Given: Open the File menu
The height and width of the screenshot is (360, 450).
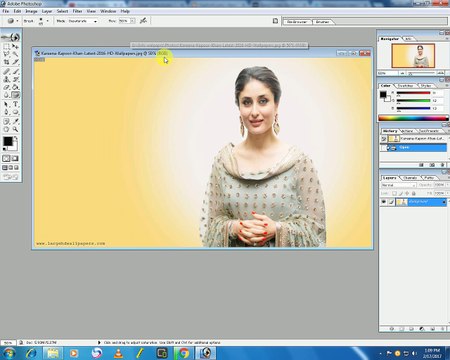Looking at the screenshot, I should tap(6, 11).
